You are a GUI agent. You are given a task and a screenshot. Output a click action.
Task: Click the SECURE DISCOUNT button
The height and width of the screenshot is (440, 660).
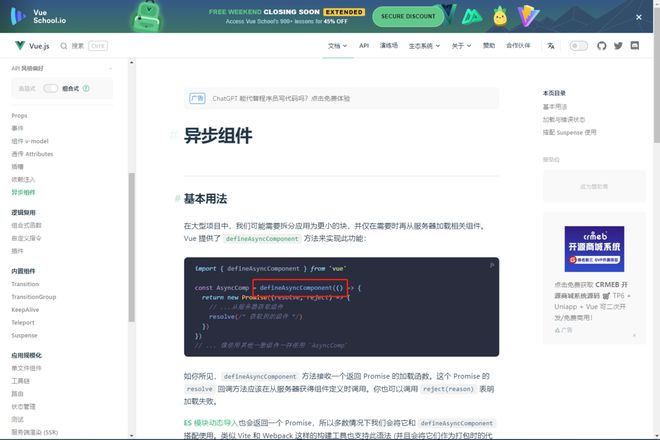(408, 16)
